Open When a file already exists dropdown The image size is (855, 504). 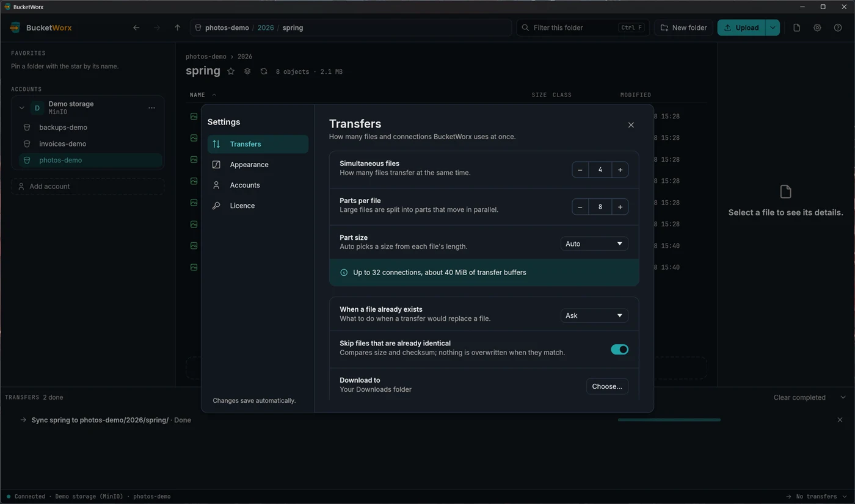(594, 315)
